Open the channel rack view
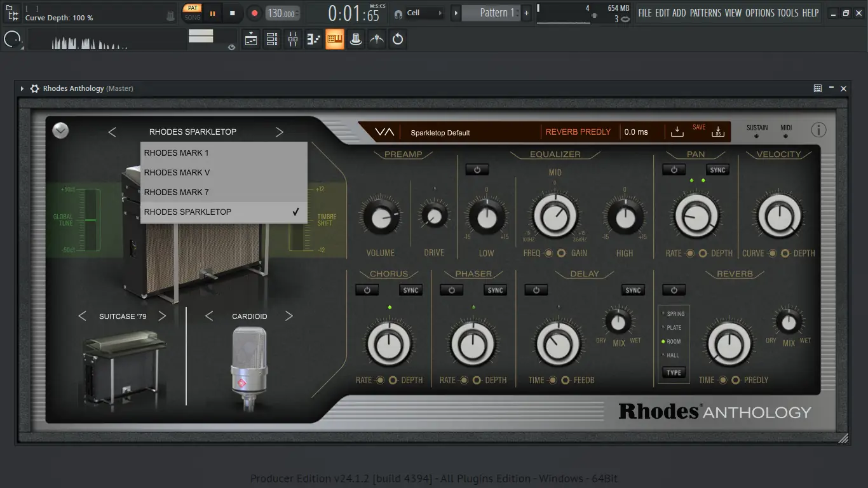The width and height of the screenshot is (868, 488). coord(272,39)
